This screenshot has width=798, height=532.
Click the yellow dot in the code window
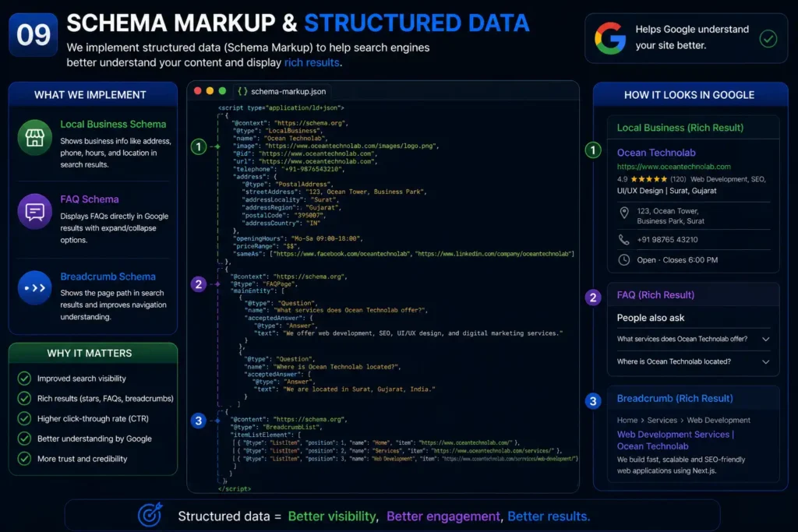[x=210, y=91]
